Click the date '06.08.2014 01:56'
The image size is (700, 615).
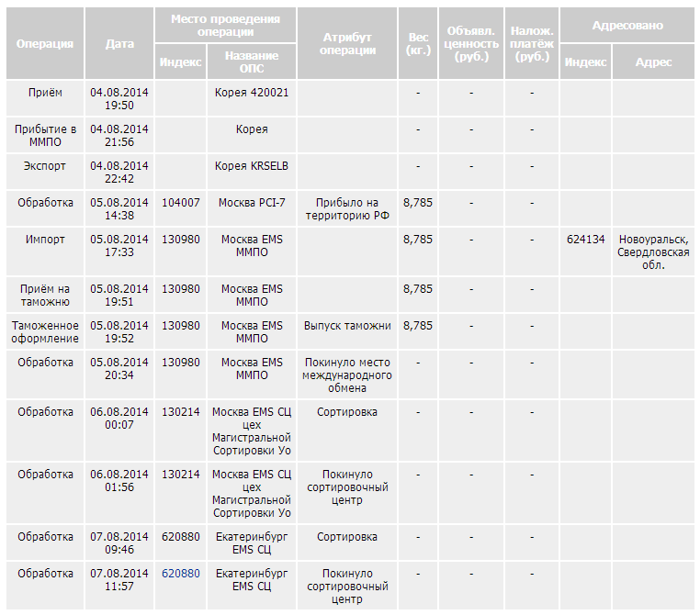click(x=119, y=480)
